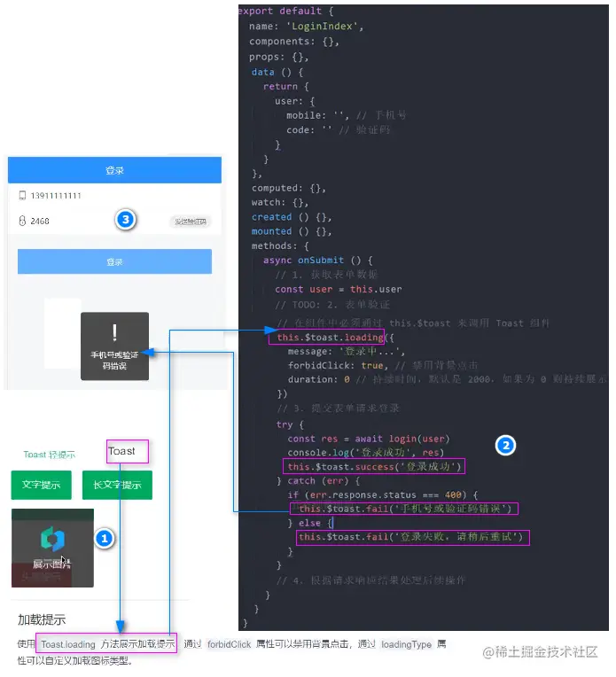The image size is (616, 677).
Task: Click the 'try {' code line
Action: click(x=290, y=424)
